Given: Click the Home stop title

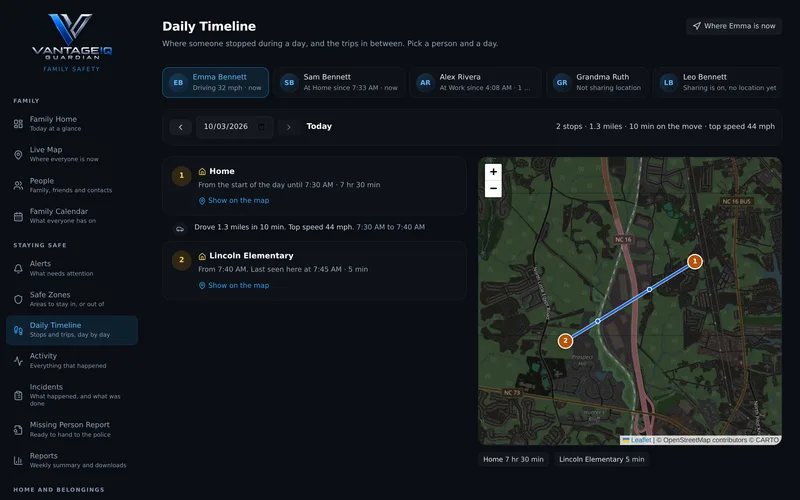Looking at the screenshot, I should coord(222,171).
